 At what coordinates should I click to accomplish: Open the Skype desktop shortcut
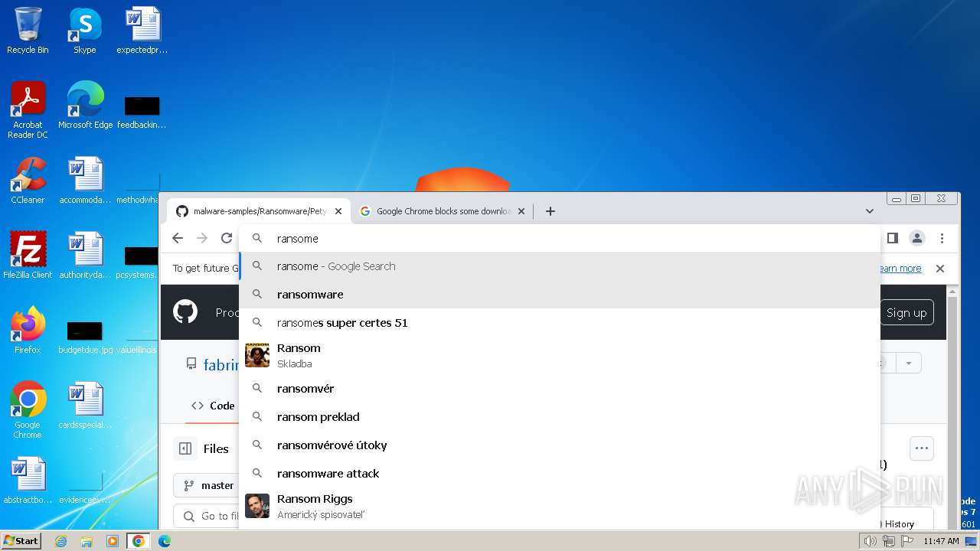tap(84, 31)
